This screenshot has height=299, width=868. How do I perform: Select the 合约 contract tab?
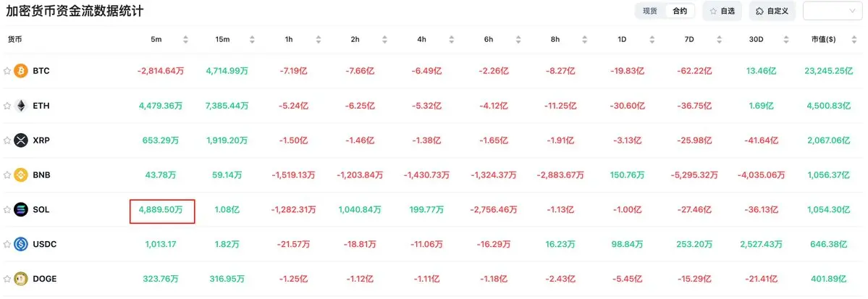(679, 11)
